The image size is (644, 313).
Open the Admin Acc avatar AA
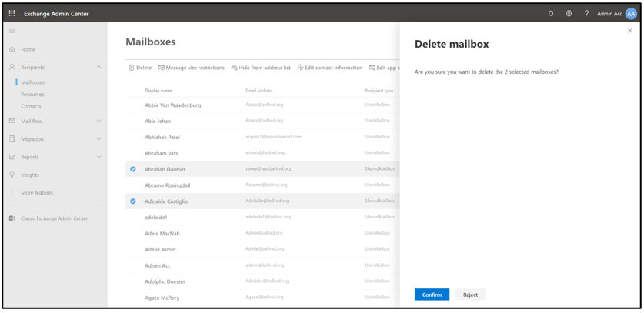pyautogui.click(x=631, y=14)
